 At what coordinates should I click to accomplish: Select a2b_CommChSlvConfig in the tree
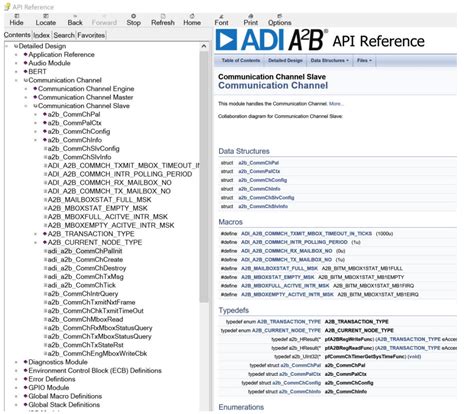[83, 149]
